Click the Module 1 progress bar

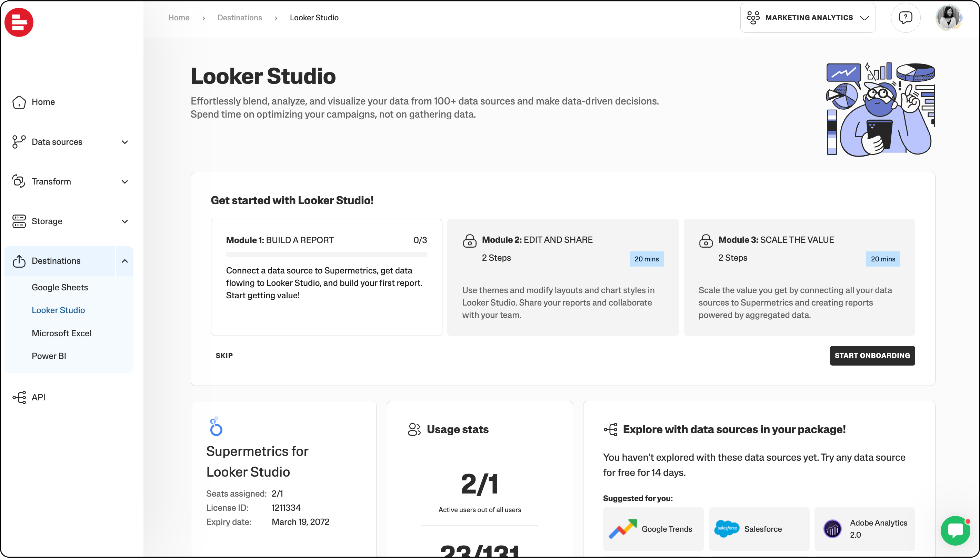click(327, 255)
